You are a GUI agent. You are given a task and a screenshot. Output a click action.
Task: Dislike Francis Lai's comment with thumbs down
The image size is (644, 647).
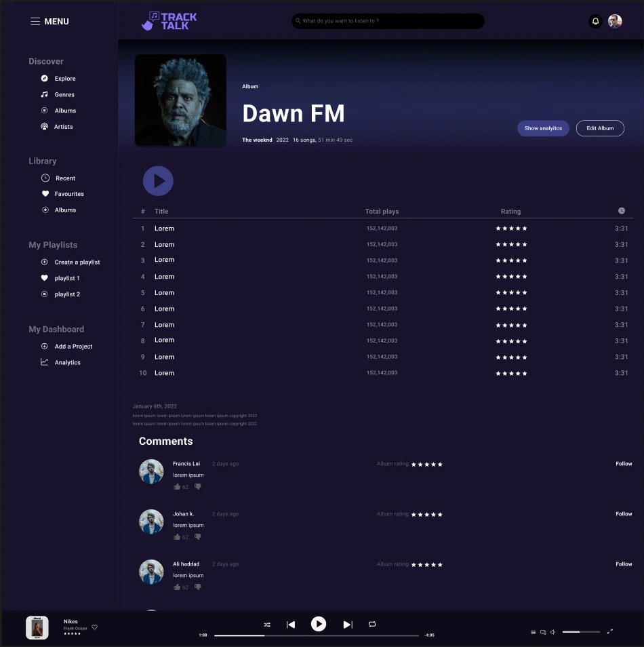pos(198,487)
